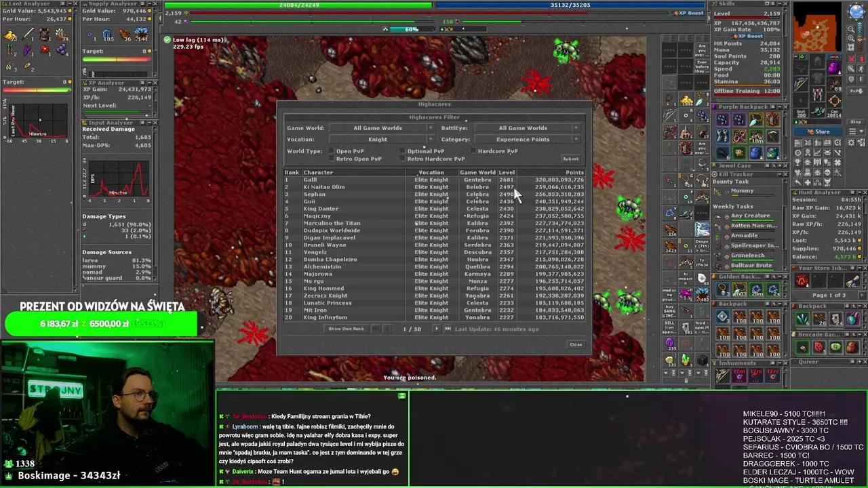This screenshot has height=488, width=868.
Task: Check the Retro Hardcore PvP option
Action: (403, 159)
